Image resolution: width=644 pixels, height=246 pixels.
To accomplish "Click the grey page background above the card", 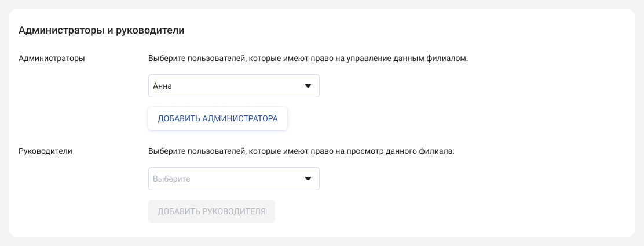I will coord(322,4).
